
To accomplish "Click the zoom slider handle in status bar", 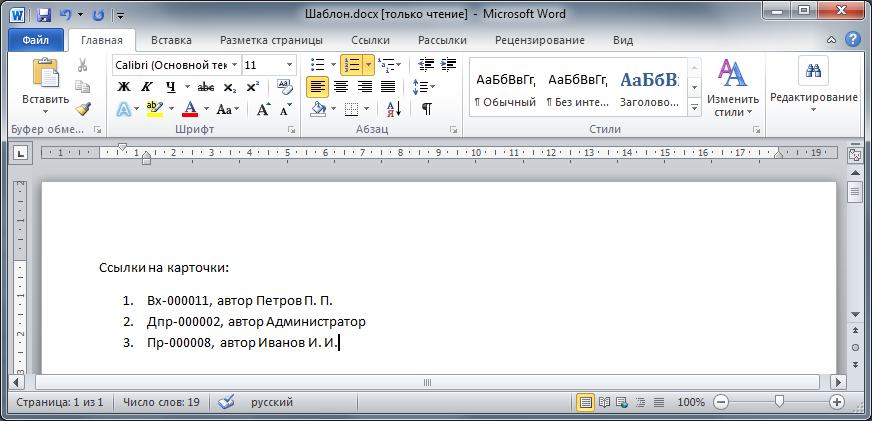I will pos(779,401).
